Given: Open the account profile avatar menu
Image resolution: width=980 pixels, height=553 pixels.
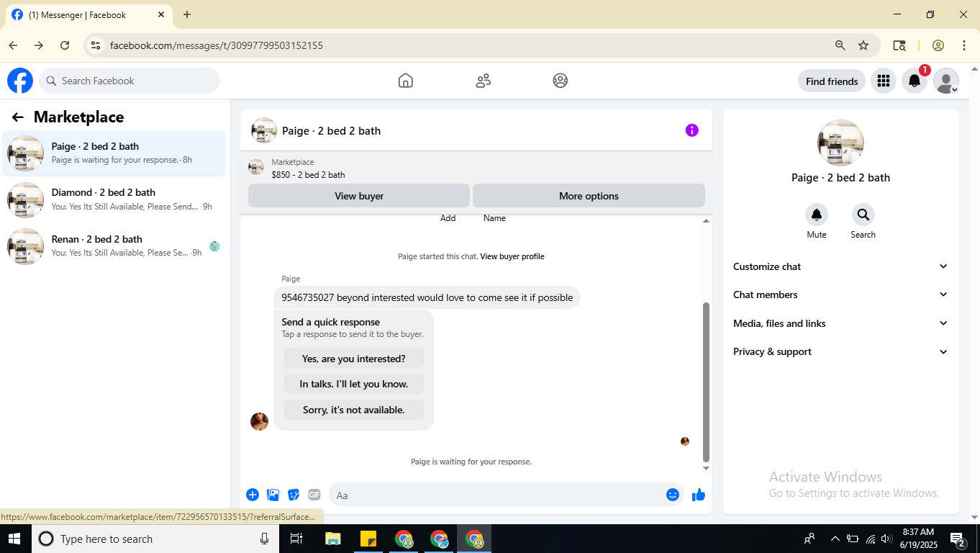Looking at the screenshot, I should 946,81.
